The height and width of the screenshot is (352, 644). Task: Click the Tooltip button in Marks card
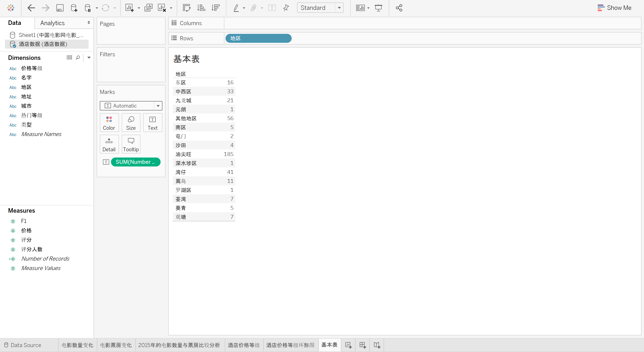click(x=131, y=144)
